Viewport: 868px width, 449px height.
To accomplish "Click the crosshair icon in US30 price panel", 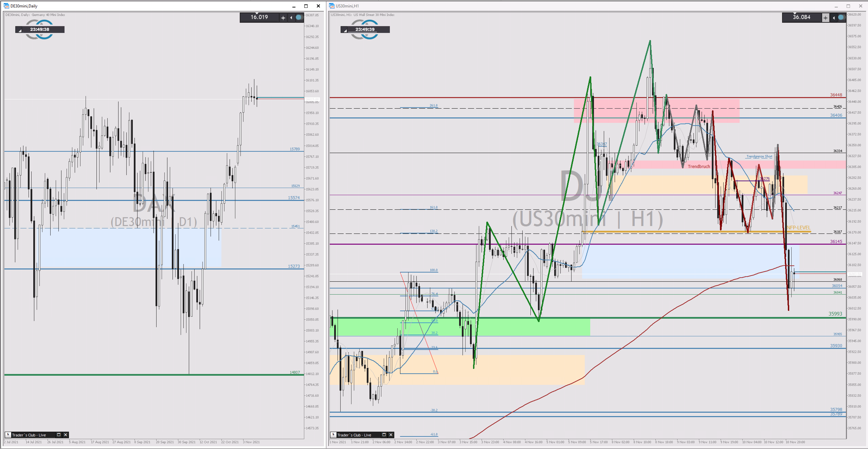I will coord(825,17).
